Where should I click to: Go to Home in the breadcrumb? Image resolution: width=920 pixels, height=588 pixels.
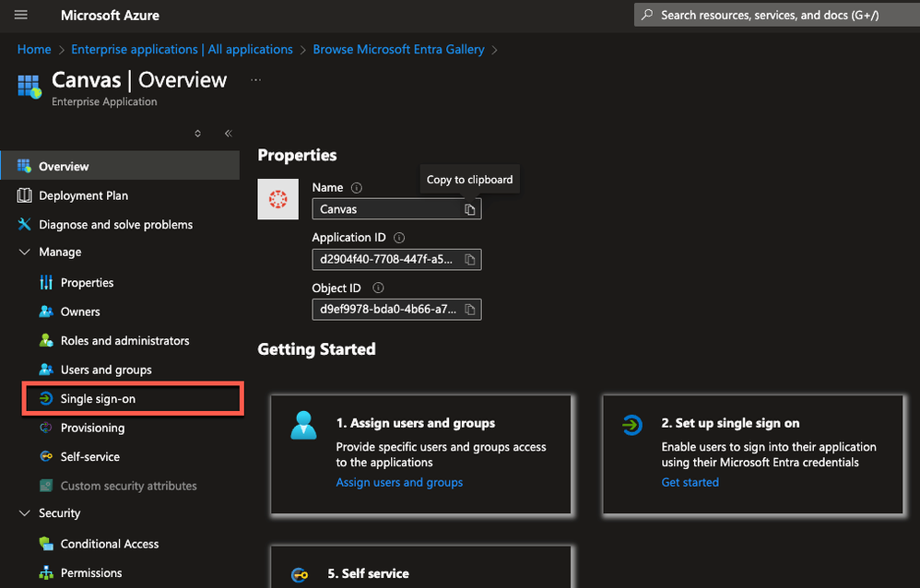[x=34, y=50]
